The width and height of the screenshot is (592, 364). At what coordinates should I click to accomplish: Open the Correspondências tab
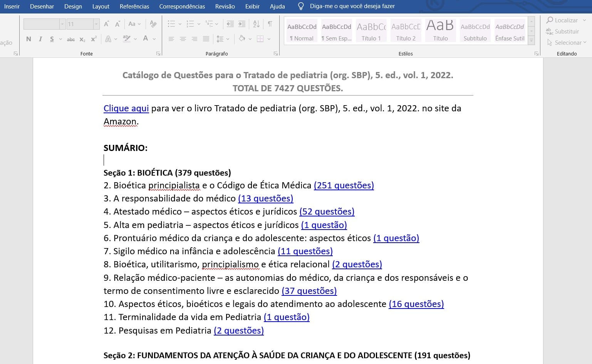pyautogui.click(x=182, y=7)
